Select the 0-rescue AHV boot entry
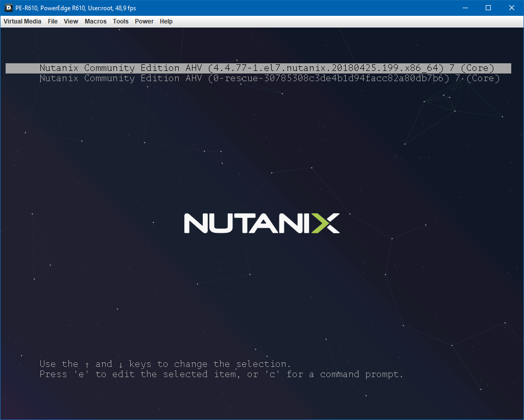The image size is (524, 420). coord(269,79)
